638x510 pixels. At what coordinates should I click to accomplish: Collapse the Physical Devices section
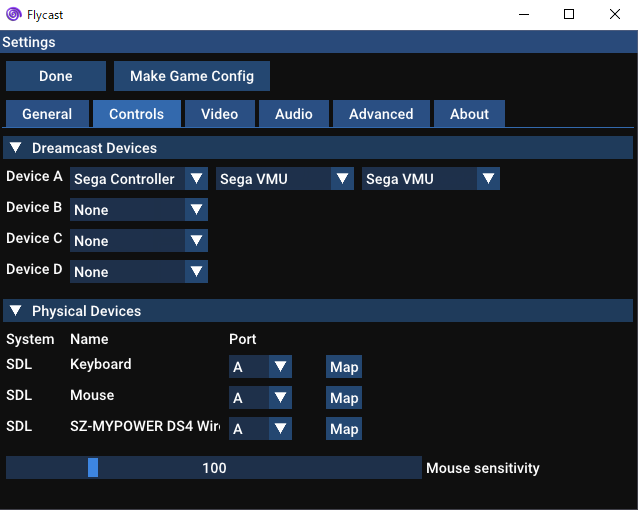[x=16, y=311]
